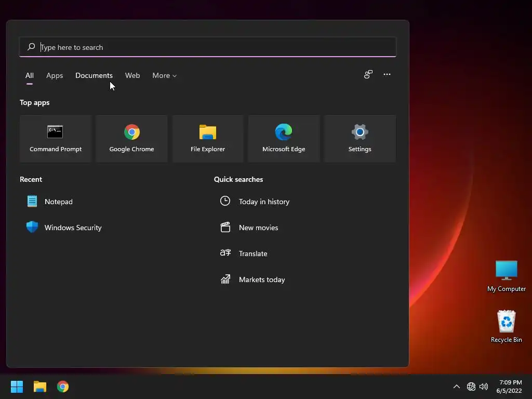
Task: Show hidden system tray icons
Action: pyautogui.click(x=457, y=387)
